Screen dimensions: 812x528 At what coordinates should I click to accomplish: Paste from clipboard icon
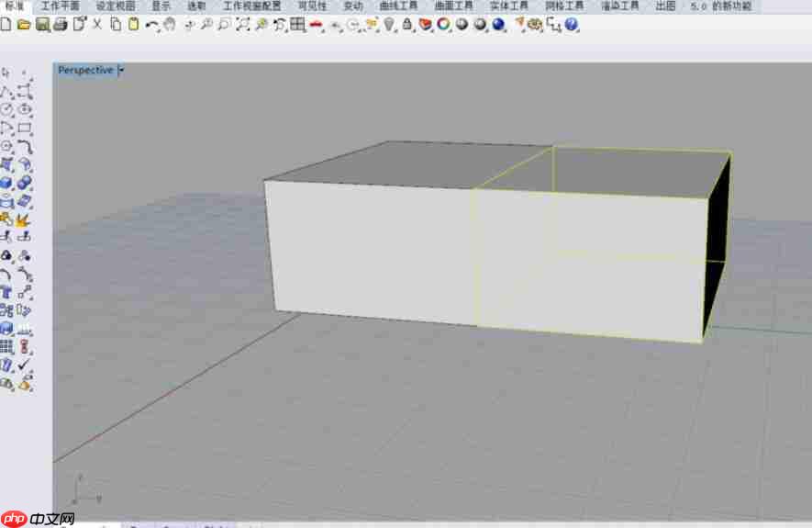tap(134, 25)
